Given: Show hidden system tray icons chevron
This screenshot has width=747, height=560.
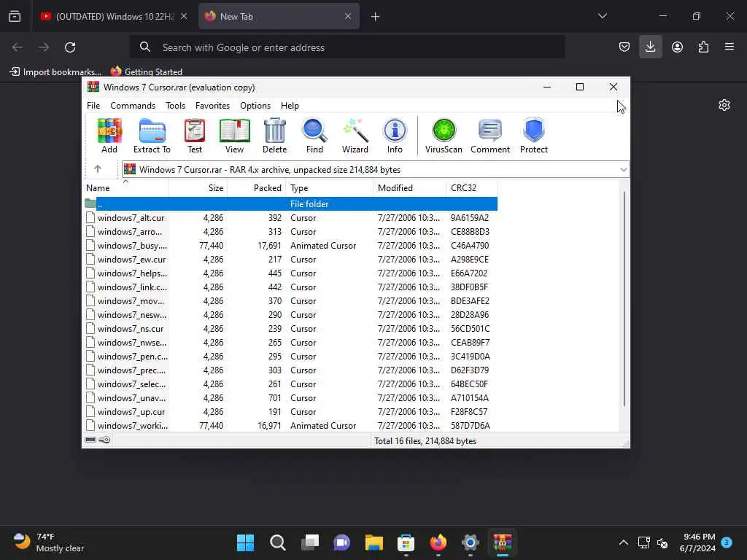Looking at the screenshot, I should (623, 542).
